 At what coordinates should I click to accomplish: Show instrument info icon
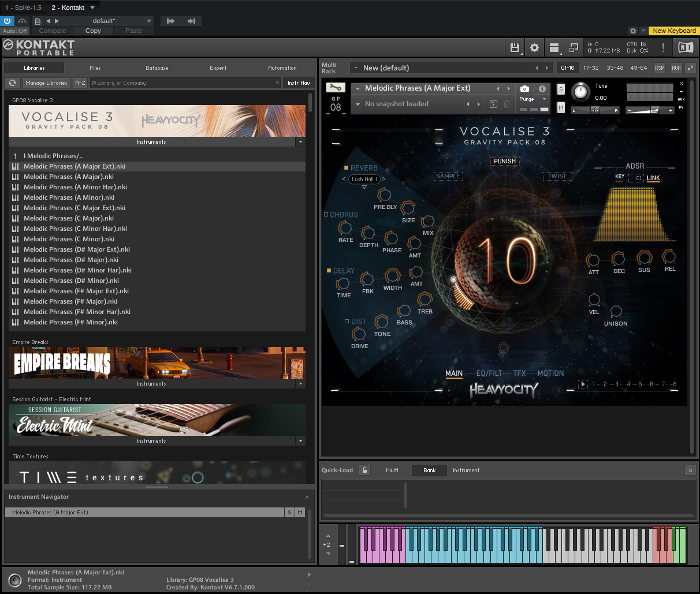(x=542, y=89)
